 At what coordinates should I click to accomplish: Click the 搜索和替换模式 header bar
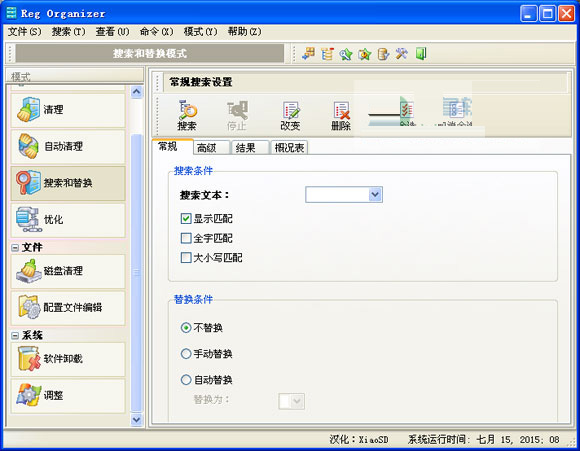click(150, 54)
